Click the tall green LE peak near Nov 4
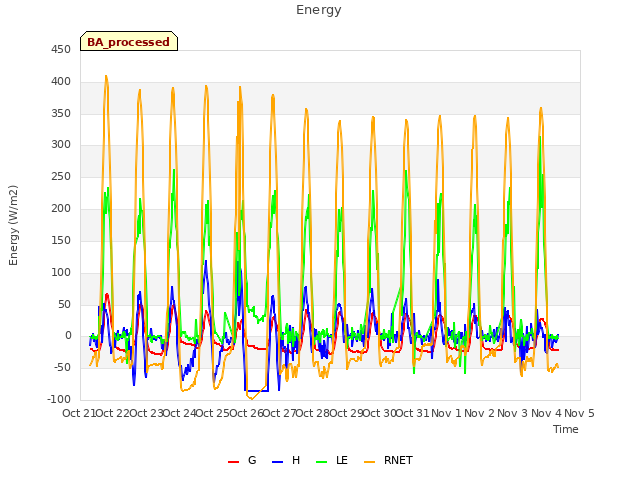 click(540, 139)
